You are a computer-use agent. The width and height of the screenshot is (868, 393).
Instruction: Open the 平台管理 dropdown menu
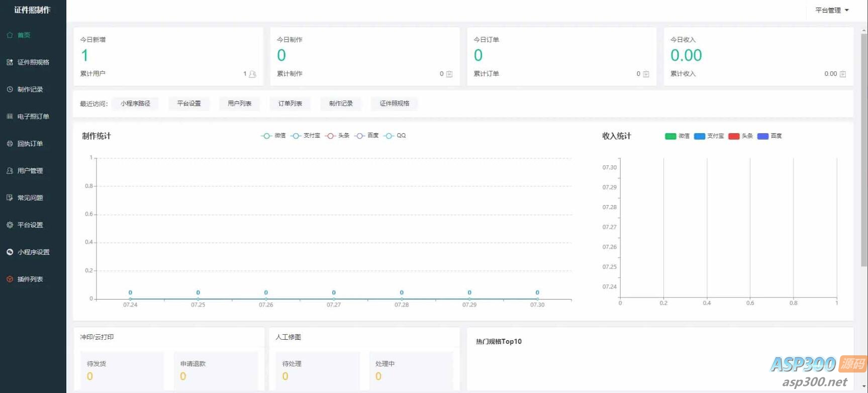832,10
